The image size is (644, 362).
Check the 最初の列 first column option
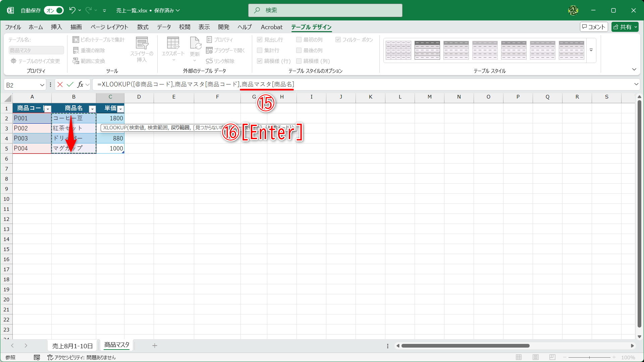pos(299,40)
